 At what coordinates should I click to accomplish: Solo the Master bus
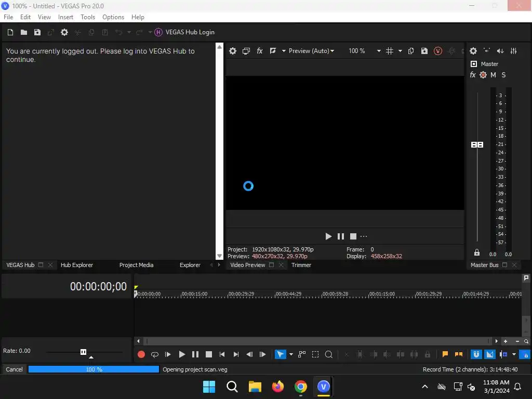click(x=503, y=75)
